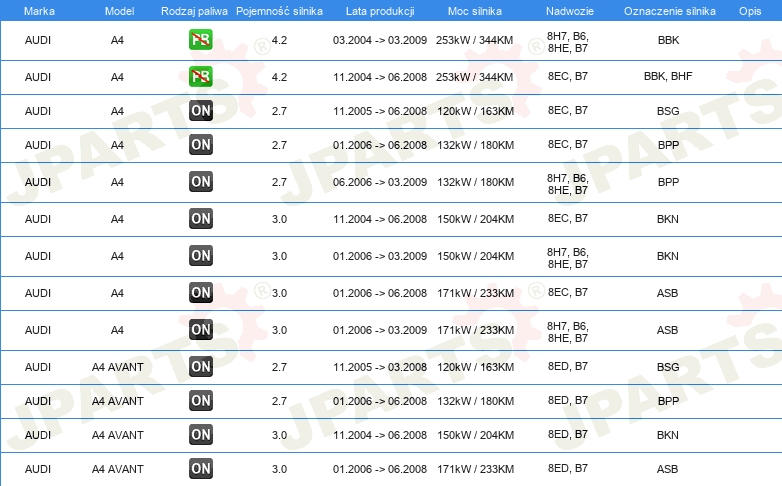
Task: Click the AUDI cell in the A4 AVANT BPP row
Action: click(38, 401)
